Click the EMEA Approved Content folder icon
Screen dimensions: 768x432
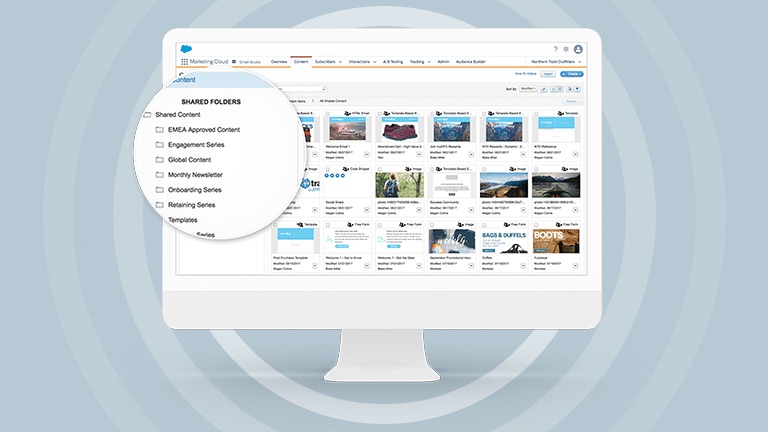pyautogui.click(x=160, y=130)
